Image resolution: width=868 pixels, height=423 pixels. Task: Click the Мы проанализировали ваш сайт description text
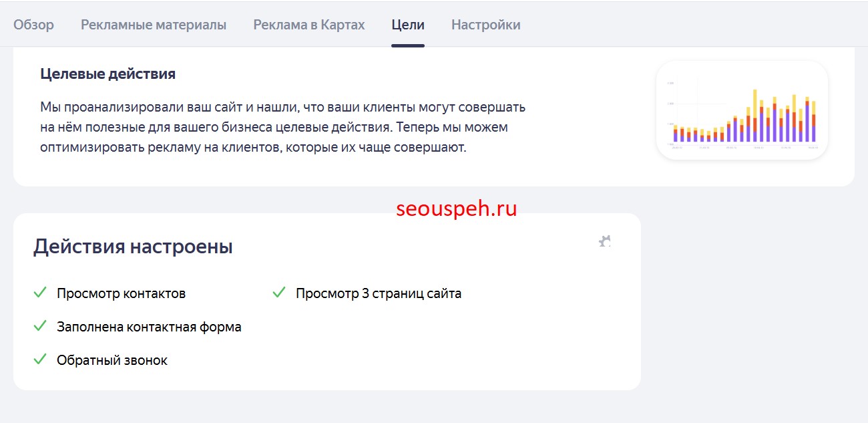283,127
